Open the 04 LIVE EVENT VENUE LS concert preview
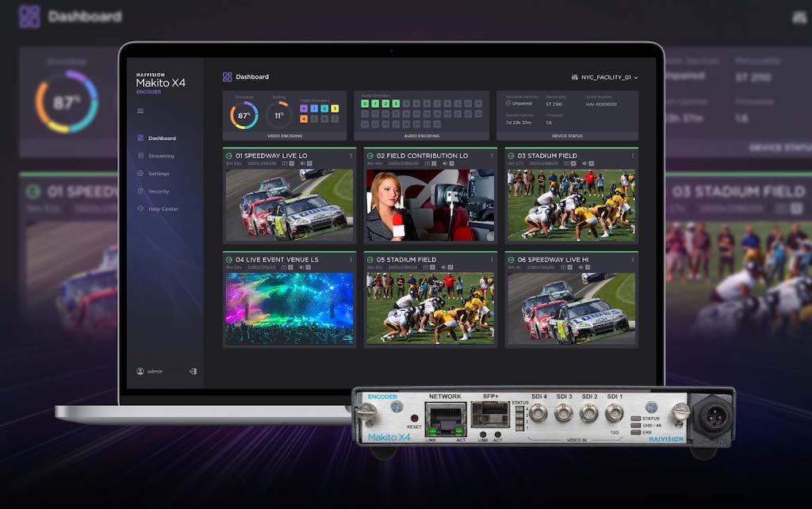 coord(289,308)
